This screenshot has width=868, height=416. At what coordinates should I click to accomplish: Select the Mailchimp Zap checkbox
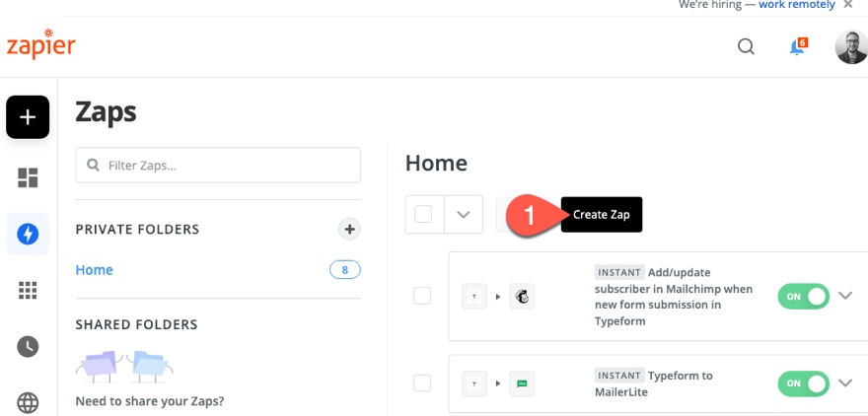click(422, 295)
